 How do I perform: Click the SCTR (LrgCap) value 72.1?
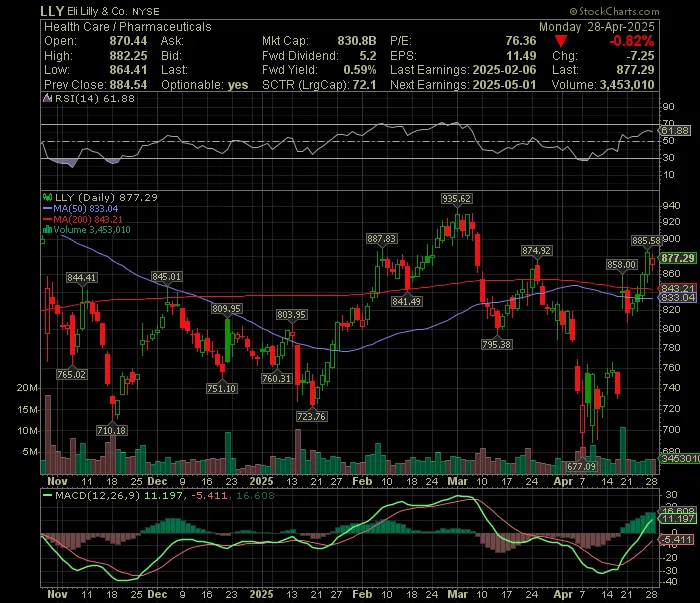coord(364,85)
